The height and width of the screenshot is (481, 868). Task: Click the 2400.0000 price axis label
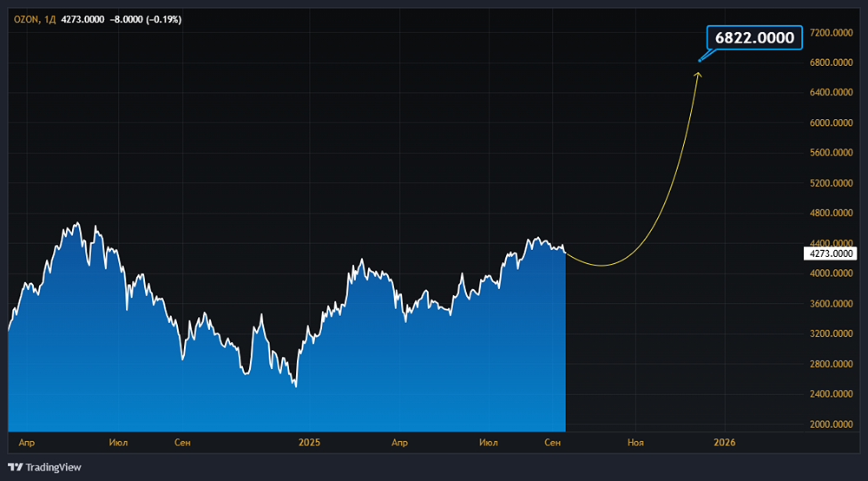[831, 394]
